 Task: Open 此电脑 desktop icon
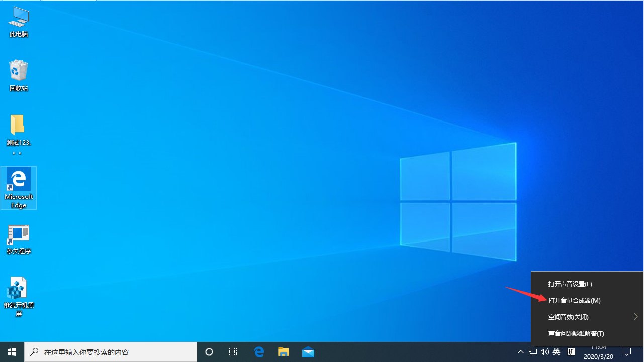pyautogui.click(x=18, y=22)
